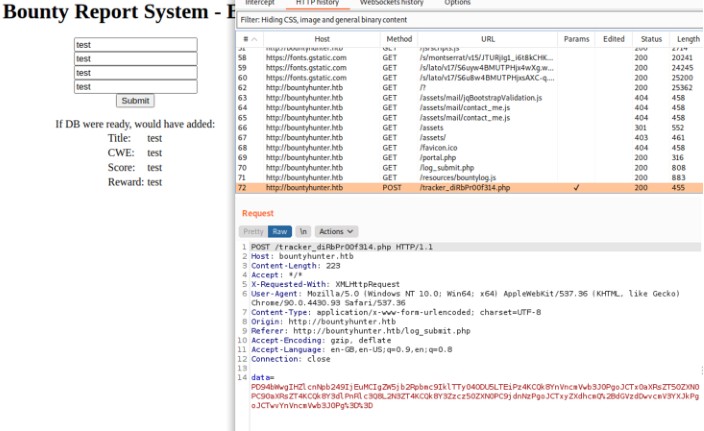Select history row 71 bountylog.js
The image size is (704, 431).
tap(469, 178)
